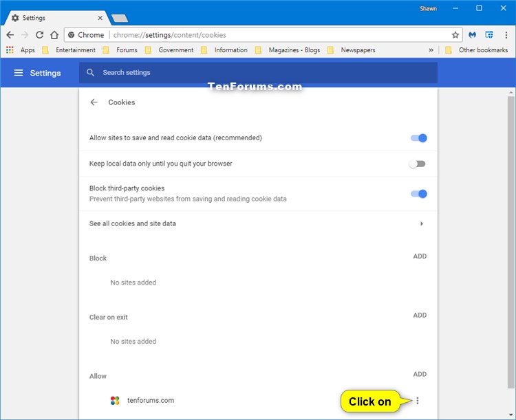Show hidden bookmarks with the double chevron
This screenshot has width=516, height=420.
tap(431, 50)
